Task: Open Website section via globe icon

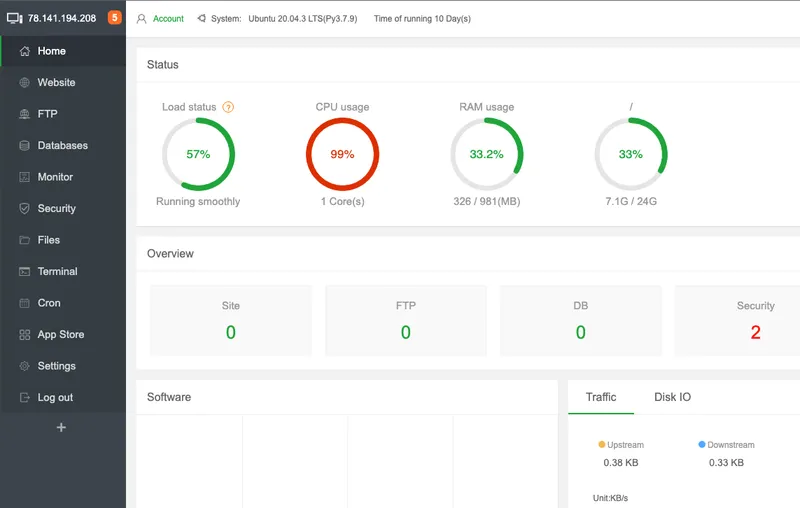Action: click(x=25, y=83)
